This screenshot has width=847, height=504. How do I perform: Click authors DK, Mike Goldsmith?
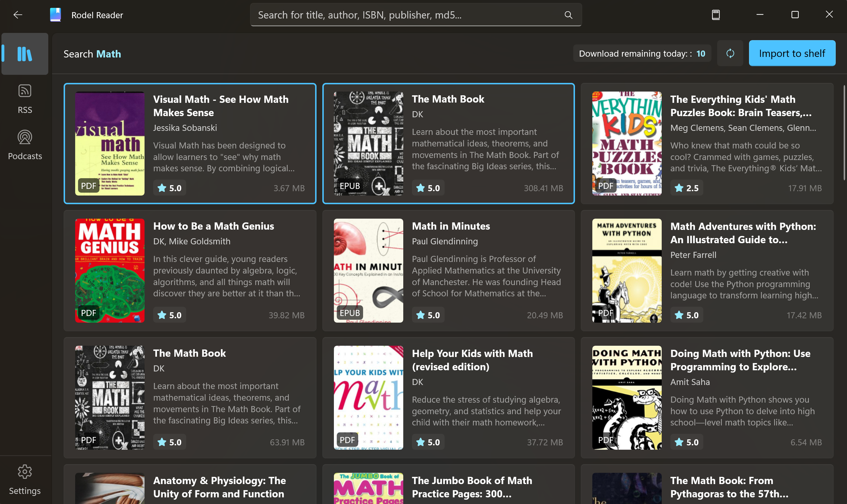(192, 241)
